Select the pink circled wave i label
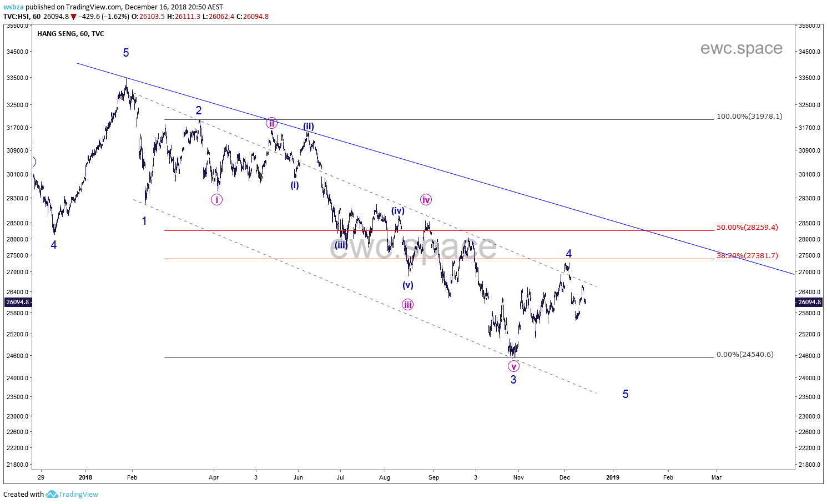The width and height of the screenshot is (827, 504). 216,200
